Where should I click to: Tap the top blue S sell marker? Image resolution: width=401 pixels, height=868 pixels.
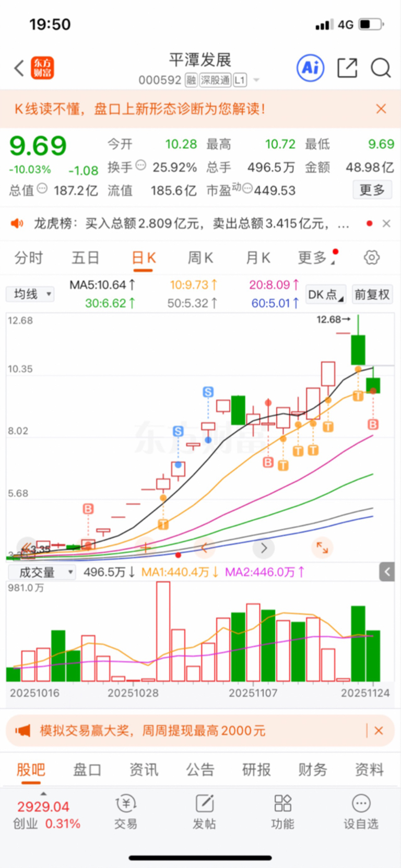pos(208,392)
